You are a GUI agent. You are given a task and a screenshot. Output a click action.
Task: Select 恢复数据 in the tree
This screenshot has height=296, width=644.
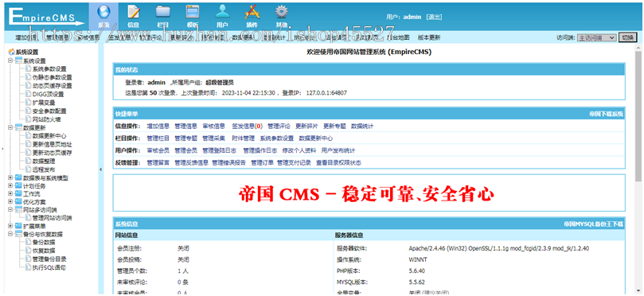tap(44, 251)
